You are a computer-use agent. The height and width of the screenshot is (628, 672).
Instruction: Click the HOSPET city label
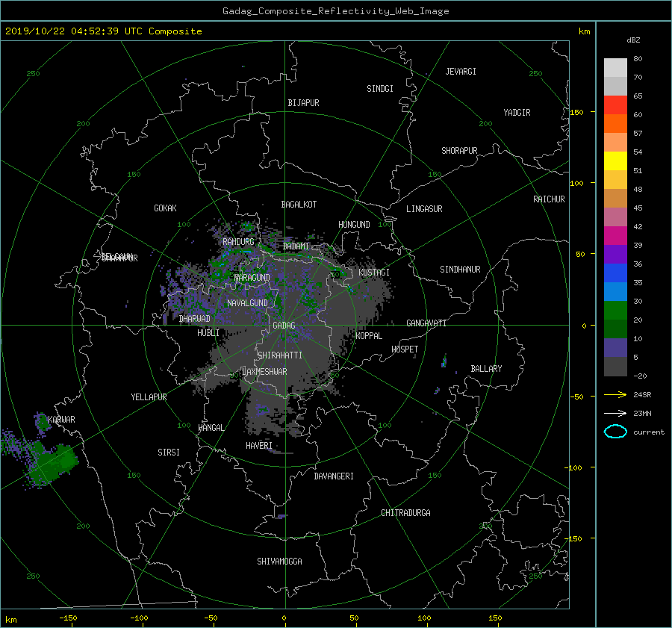point(405,349)
